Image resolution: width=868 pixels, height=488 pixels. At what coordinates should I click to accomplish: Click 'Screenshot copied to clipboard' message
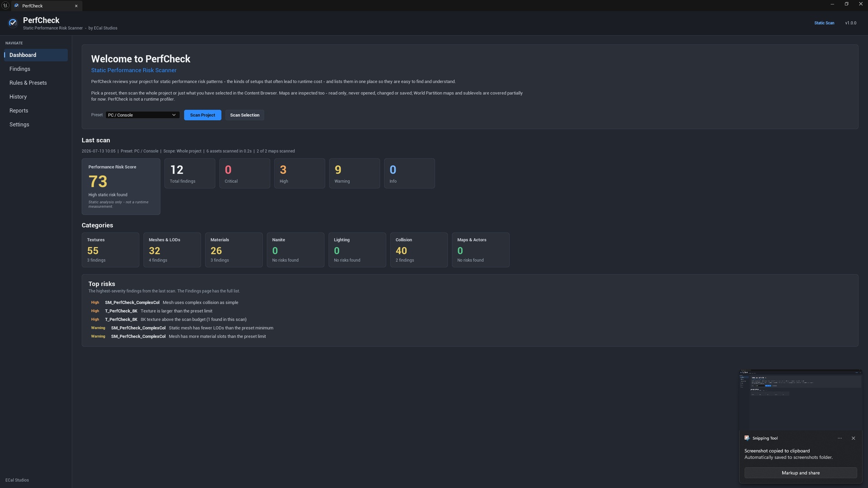pos(777,451)
